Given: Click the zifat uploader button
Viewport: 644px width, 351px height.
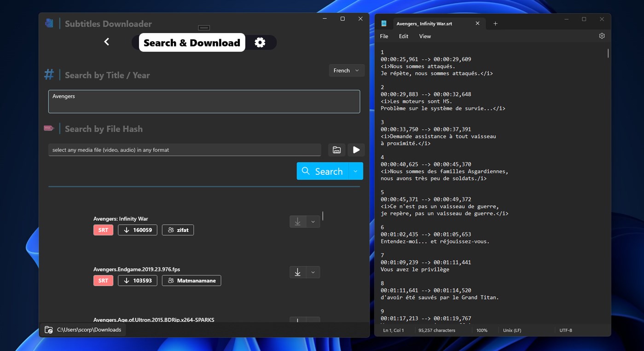Looking at the screenshot, I should pos(178,230).
